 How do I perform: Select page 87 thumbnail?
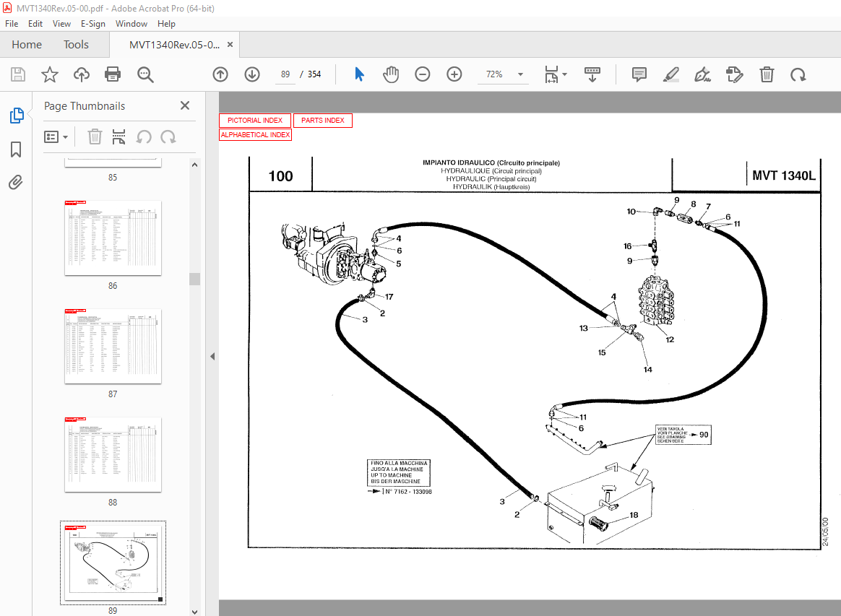113,347
